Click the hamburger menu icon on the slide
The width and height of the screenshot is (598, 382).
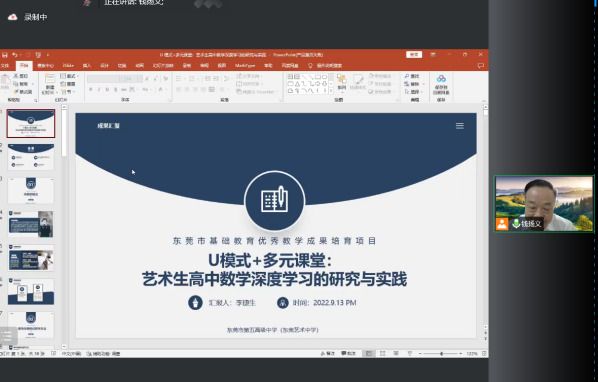[460, 126]
